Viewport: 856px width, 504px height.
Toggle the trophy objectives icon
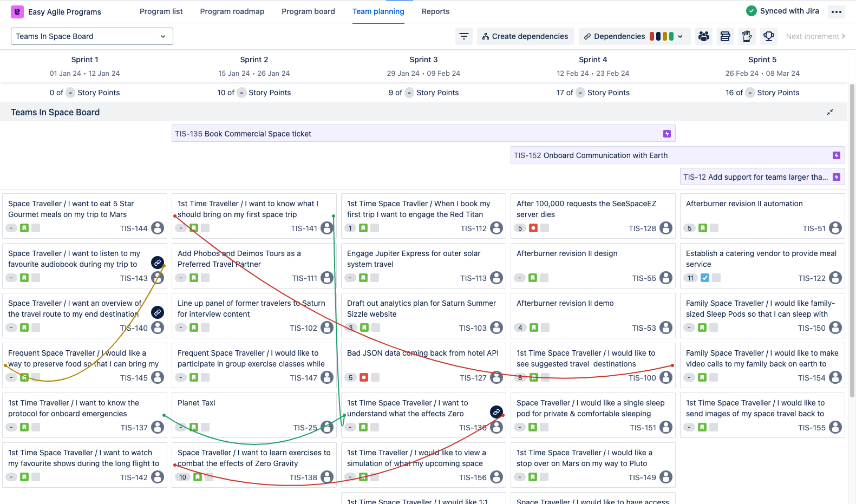coord(769,36)
